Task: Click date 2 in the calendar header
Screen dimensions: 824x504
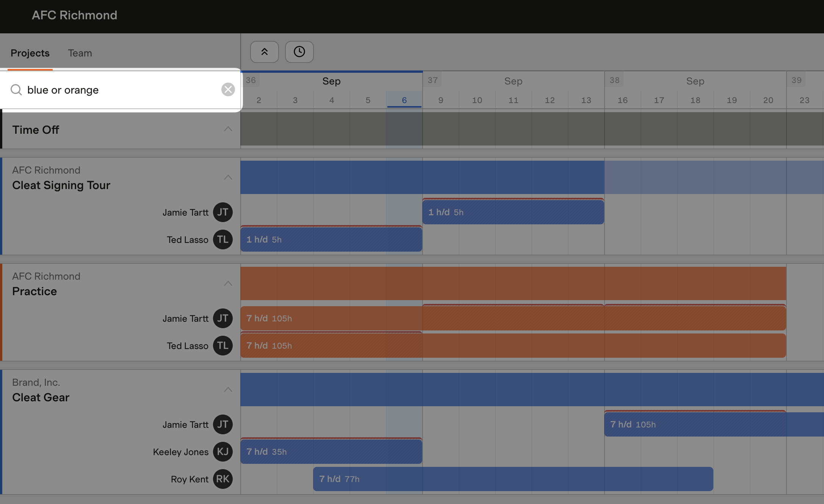Action: 259,100
